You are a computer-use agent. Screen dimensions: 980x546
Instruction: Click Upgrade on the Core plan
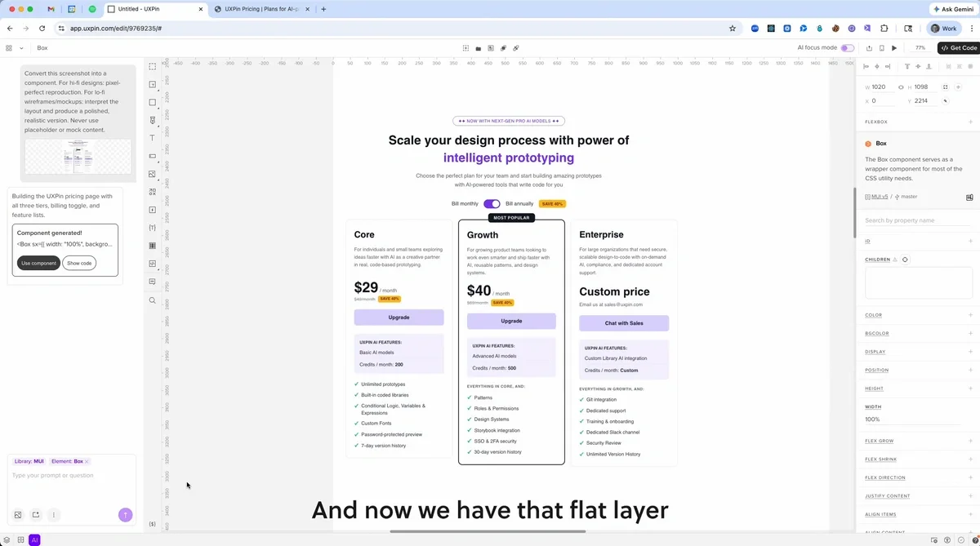399,317
